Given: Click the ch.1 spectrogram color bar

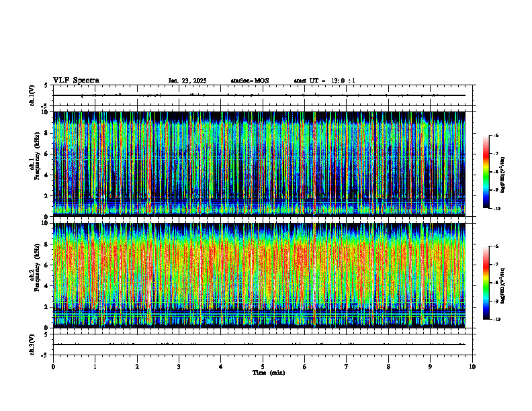Looking at the screenshot, I should (486, 172).
